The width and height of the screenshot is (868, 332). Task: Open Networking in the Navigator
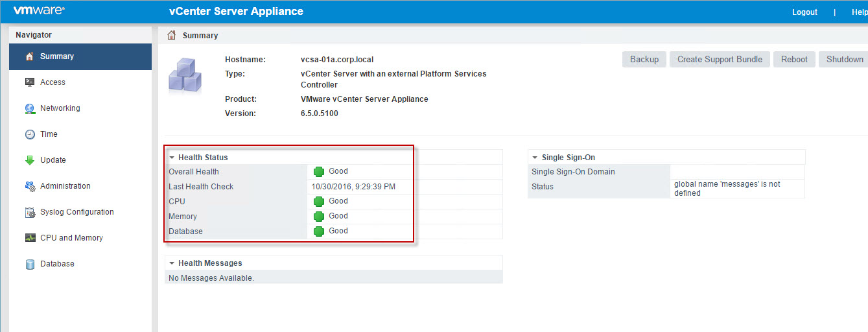pos(60,108)
